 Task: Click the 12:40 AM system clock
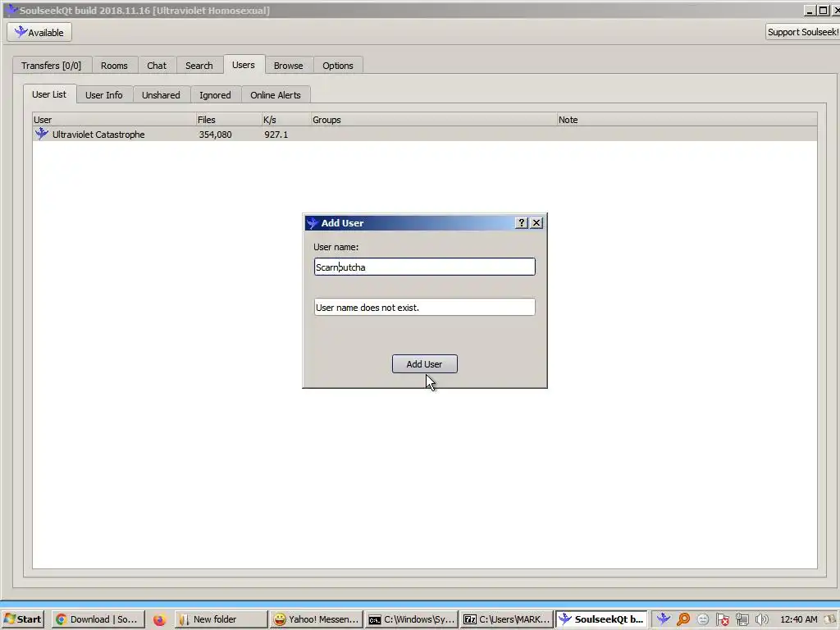pos(799,619)
